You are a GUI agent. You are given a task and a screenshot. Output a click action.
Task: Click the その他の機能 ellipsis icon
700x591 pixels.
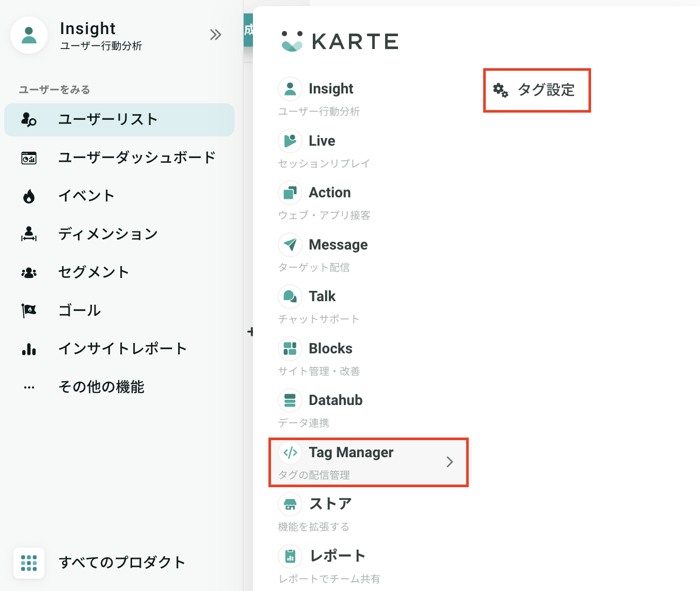tap(29, 387)
